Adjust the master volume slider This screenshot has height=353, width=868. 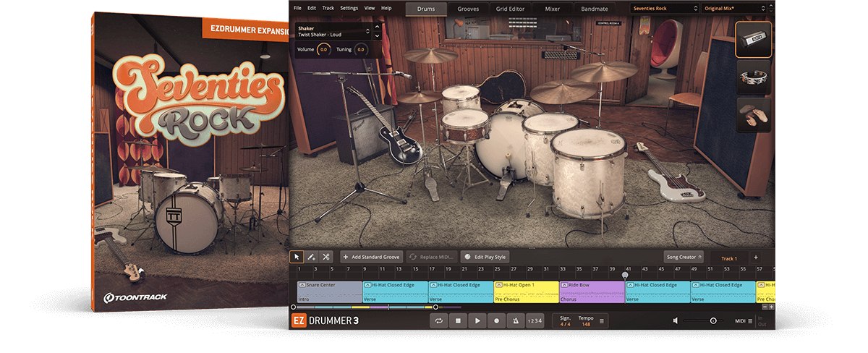712,320
